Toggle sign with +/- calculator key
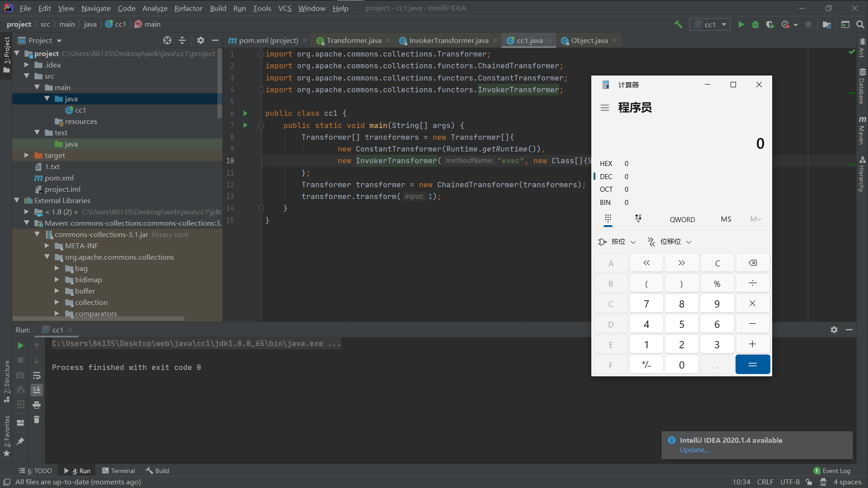Image resolution: width=868 pixels, height=488 pixels. click(646, 365)
